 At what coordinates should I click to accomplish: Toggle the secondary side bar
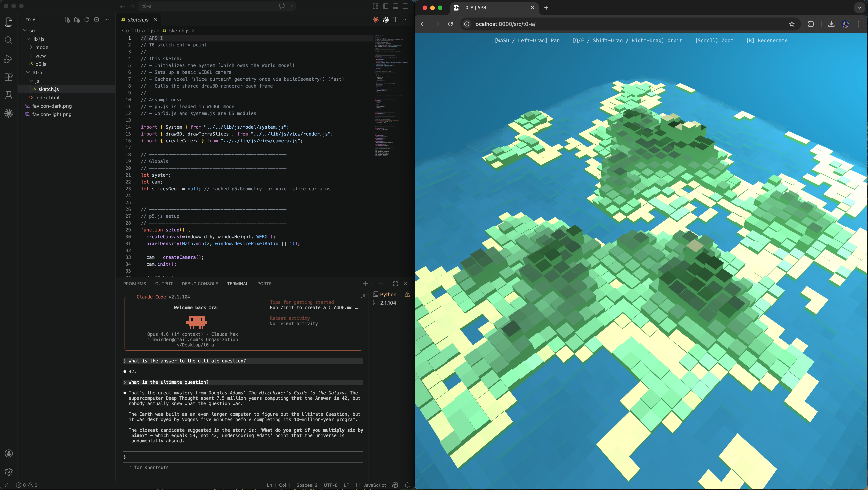pyautogui.click(x=405, y=6)
